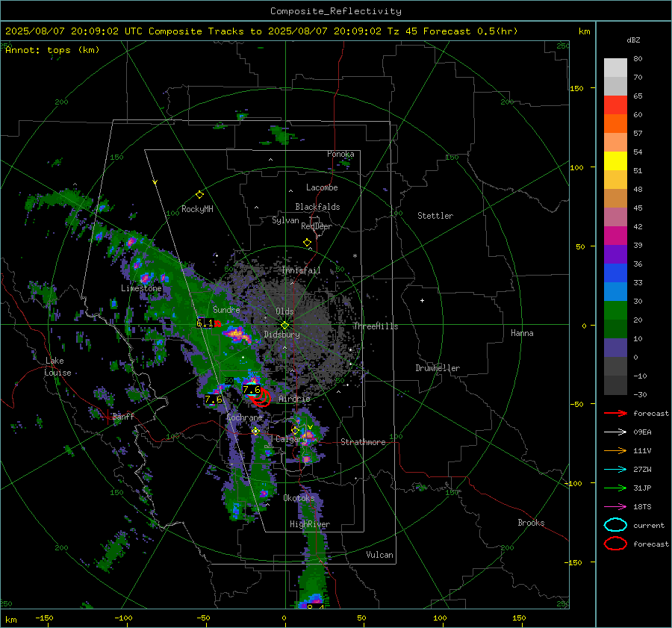This screenshot has width=672, height=628.
Task: Select the magenta 18TS track arrow
Action: (615, 507)
